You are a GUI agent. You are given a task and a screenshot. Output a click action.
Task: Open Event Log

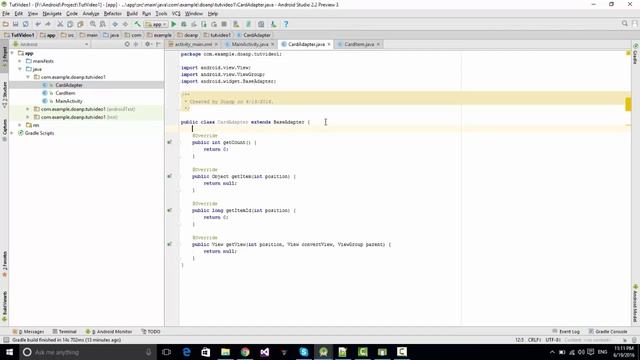coord(566,331)
